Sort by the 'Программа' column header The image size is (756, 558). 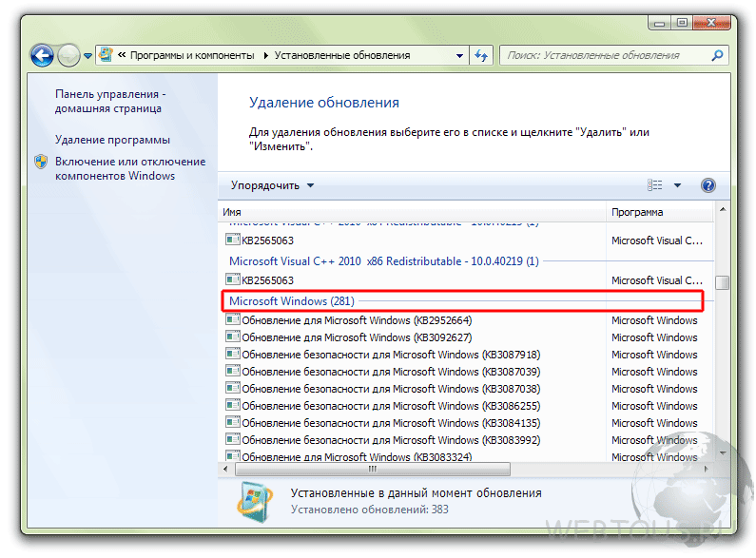[660, 212]
